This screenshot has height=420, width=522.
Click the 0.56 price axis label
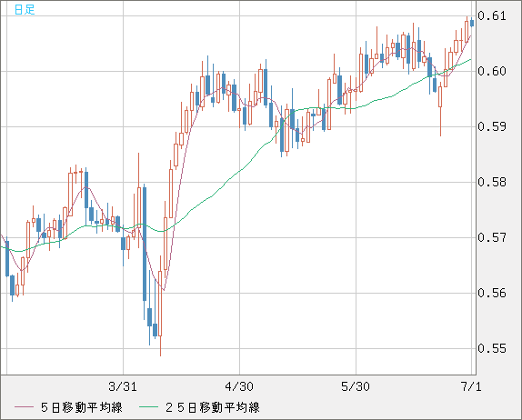(492, 293)
